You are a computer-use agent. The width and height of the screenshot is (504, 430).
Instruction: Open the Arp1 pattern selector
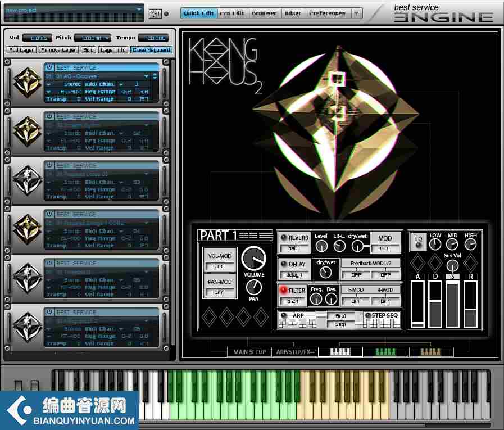pos(340,316)
